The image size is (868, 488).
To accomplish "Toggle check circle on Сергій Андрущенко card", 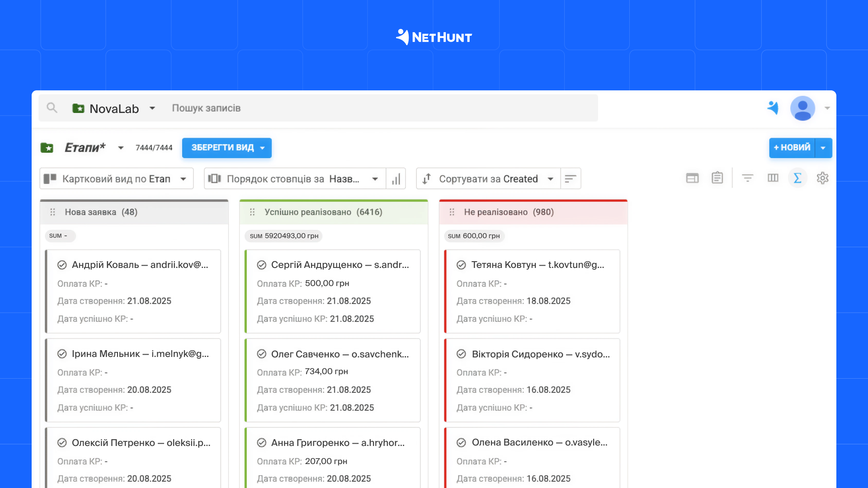I will 262,265.
